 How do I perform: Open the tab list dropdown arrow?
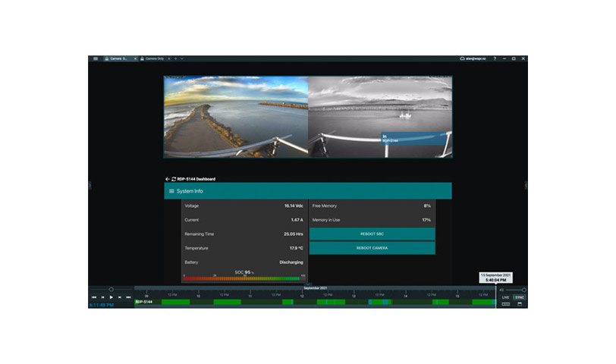coord(182,58)
